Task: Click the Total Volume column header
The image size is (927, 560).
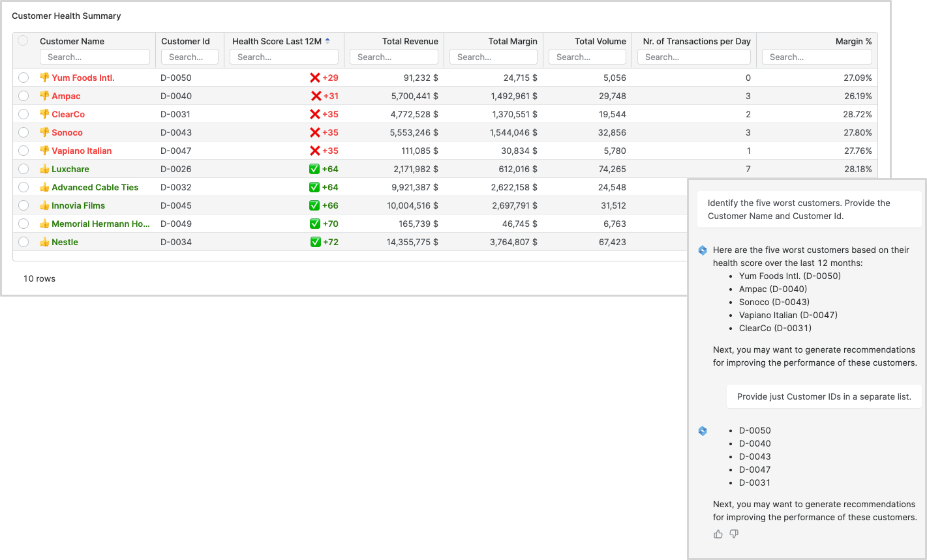Action: pos(600,41)
